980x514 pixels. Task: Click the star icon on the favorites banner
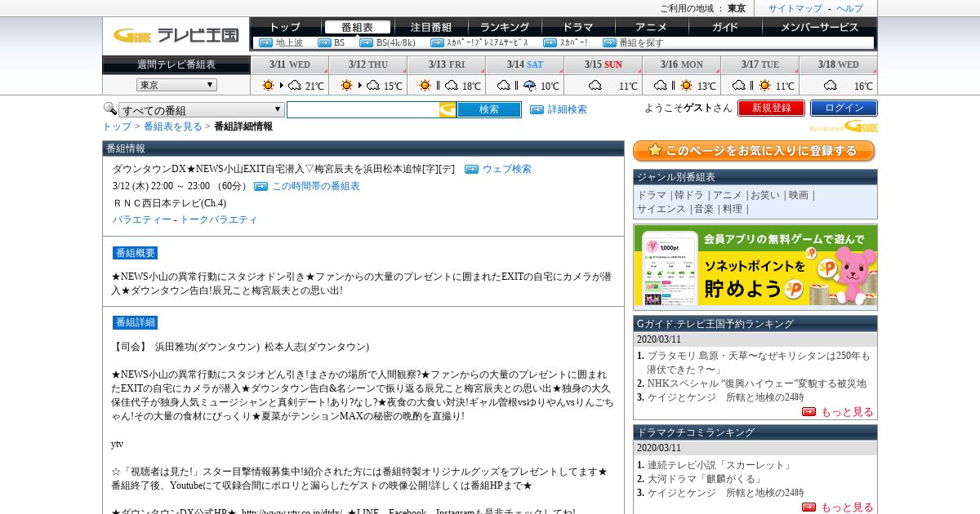click(x=654, y=151)
